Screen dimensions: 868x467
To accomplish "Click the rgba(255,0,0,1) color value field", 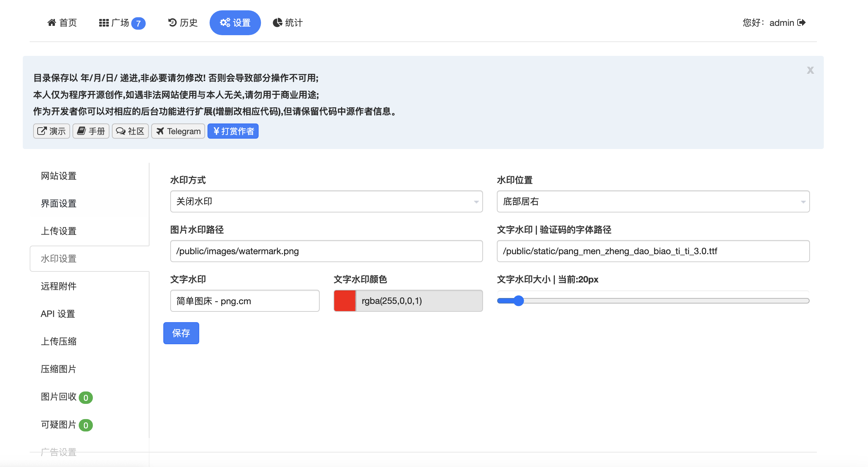I will [x=419, y=301].
